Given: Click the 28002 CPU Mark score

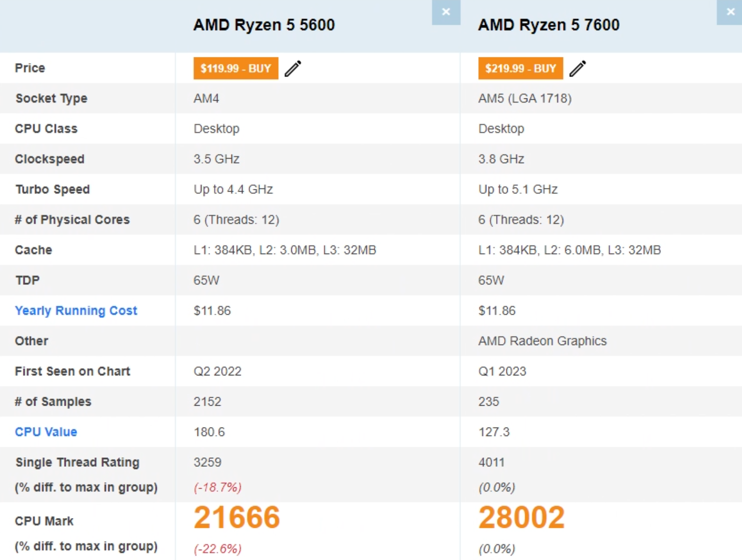Looking at the screenshot, I should [x=521, y=518].
